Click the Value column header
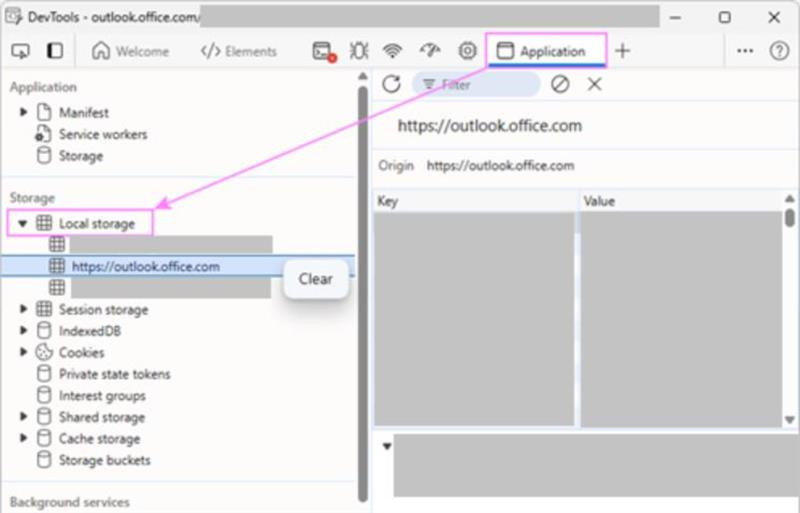Image resolution: width=800 pixels, height=513 pixels. coord(681,201)
